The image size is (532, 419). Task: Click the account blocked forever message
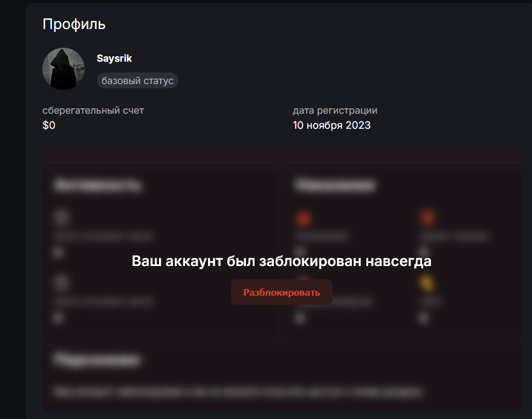click(282, 261)
